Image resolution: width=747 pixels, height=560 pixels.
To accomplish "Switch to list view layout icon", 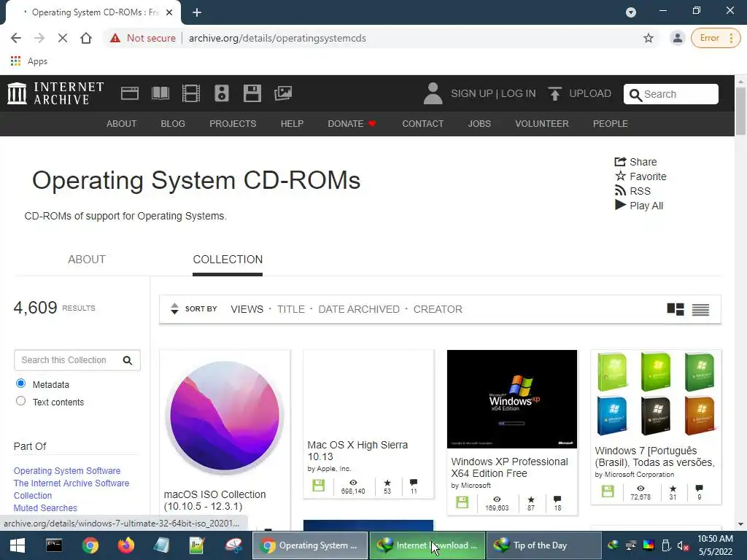I will coord(701,309).
